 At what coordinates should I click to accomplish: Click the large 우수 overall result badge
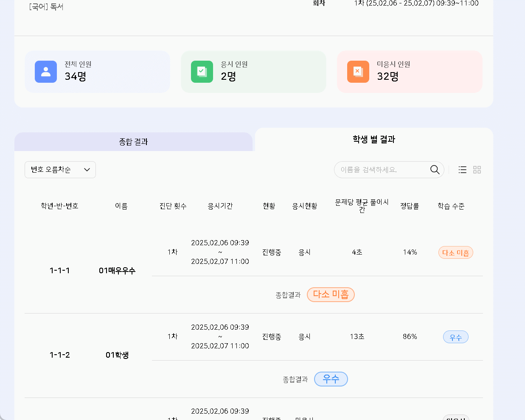(331, 379)
